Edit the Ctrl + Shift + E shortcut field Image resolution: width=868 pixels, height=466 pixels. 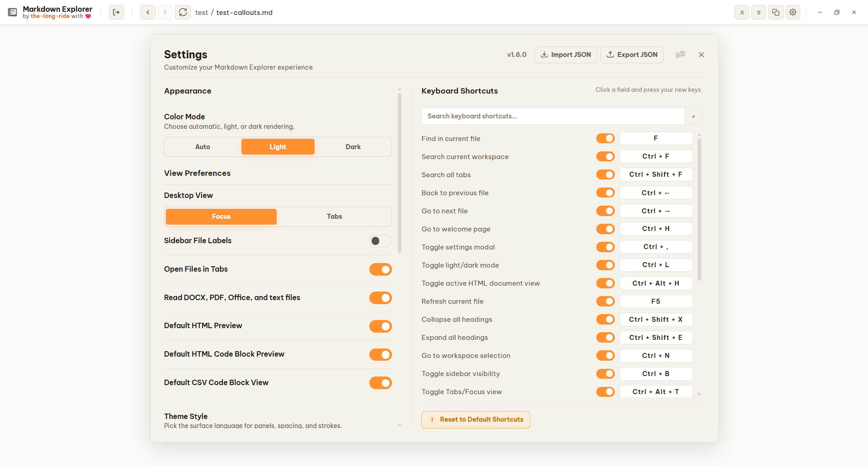(x=656, y=338)
